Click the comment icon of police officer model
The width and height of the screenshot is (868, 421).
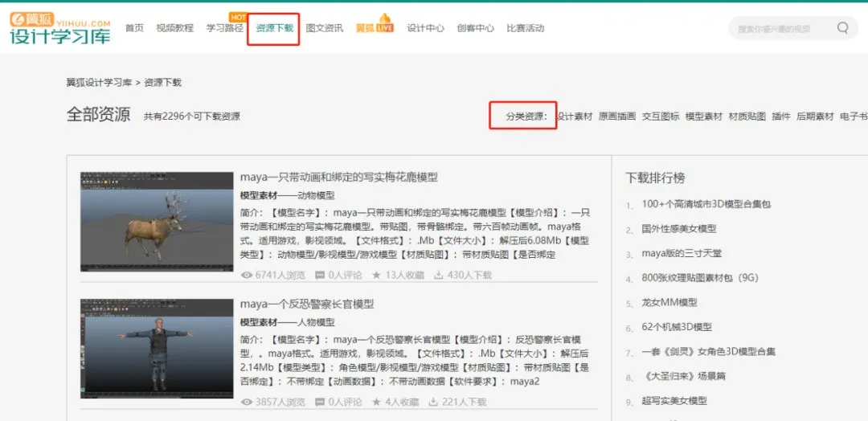320,403
